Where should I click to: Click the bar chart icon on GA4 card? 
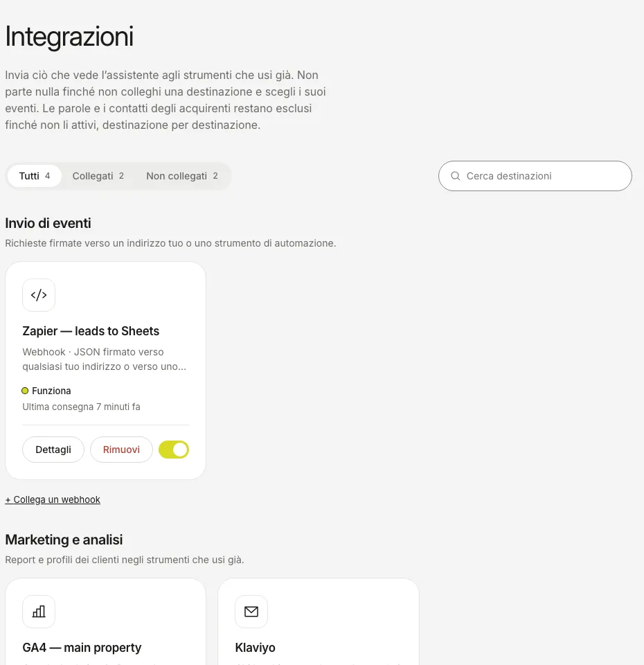coord(39,612)
